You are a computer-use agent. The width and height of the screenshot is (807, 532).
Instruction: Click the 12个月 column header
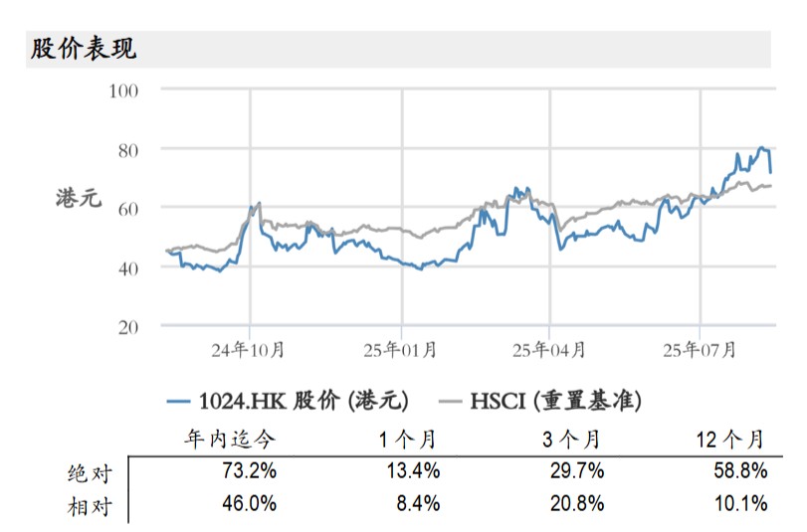click(x=731, y=439)
